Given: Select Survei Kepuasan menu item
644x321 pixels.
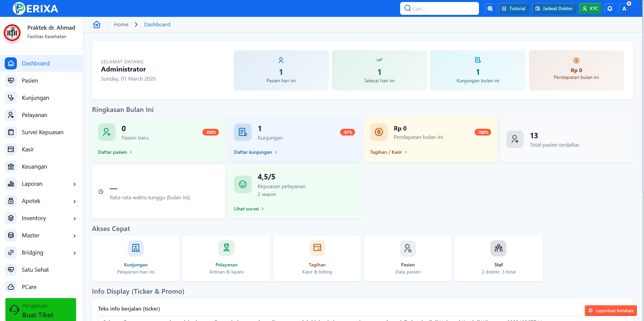Looking at the screenshot, I should [42, 132].
